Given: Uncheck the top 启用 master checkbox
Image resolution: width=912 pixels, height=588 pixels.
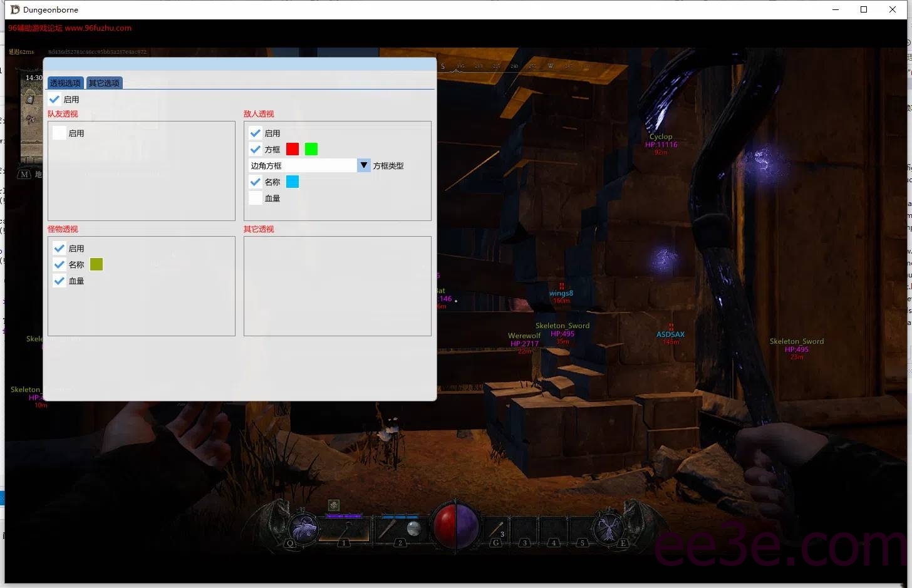Looking at the screenshot, I should (x=54, y=99).
